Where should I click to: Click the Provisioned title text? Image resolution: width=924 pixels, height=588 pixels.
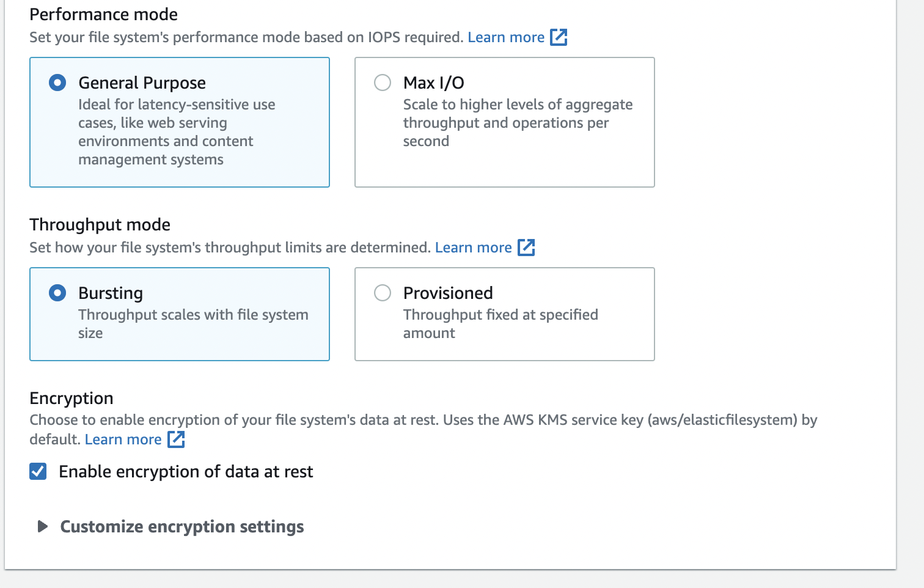click(448, 293)
